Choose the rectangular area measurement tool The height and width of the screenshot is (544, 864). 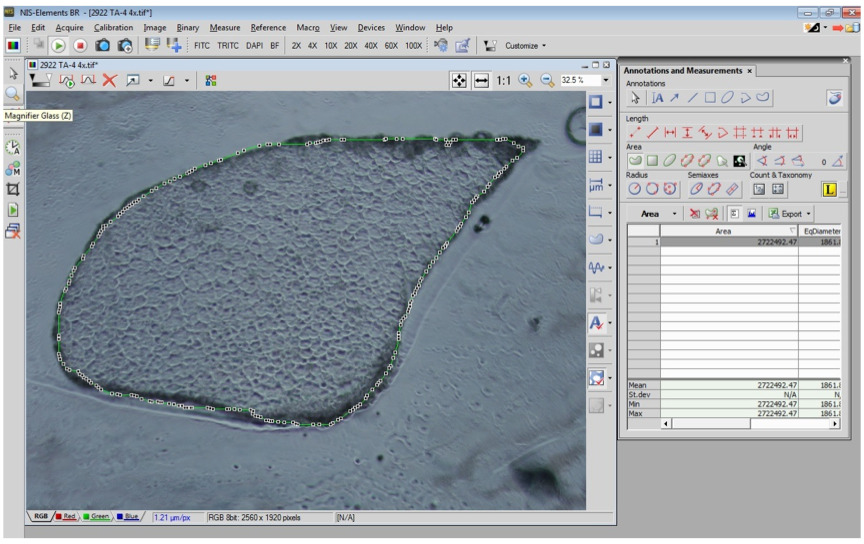(651, 161)
